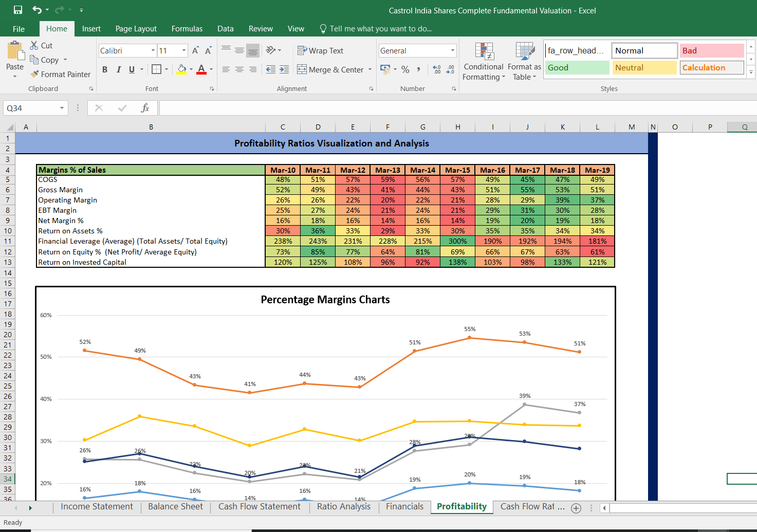Switch to Formulas ribbon tab
Viewport: 757px width, 532px height.
187,29
